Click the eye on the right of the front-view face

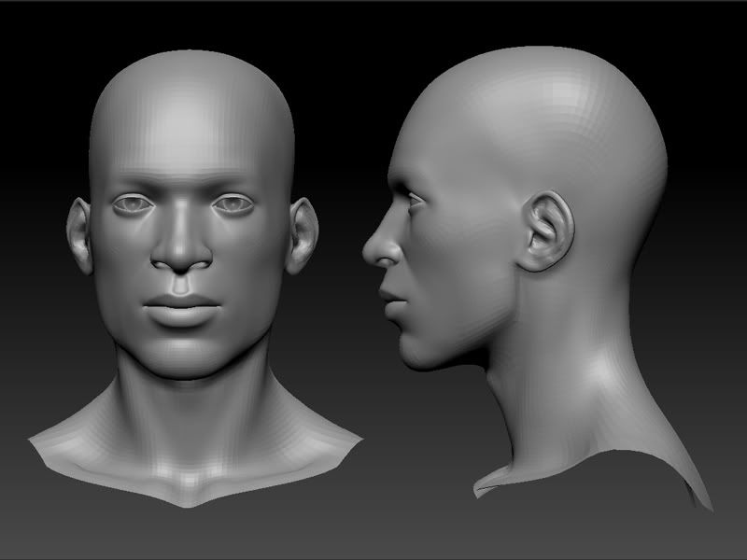coord(232,203)
